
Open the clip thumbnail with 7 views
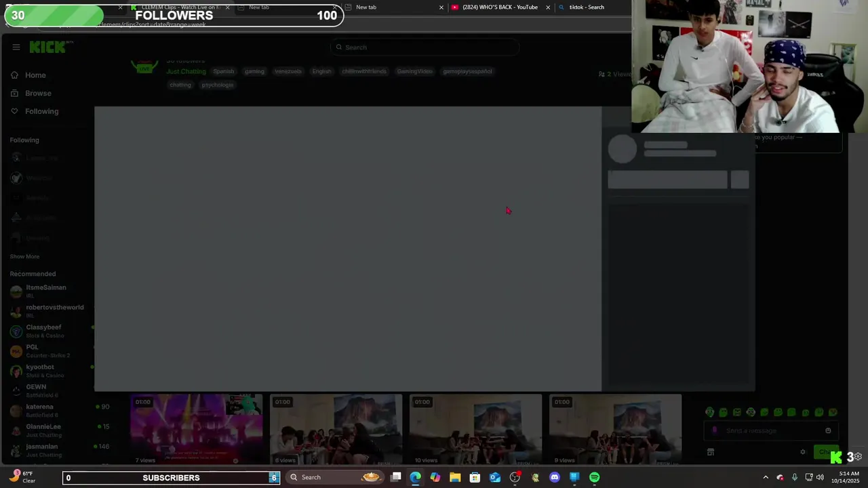[197, 430]
